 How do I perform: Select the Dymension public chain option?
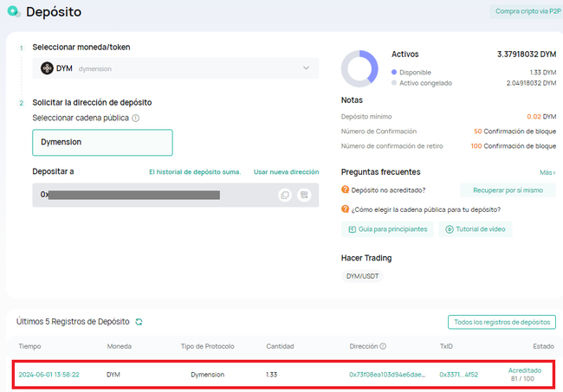pos(102,142)
